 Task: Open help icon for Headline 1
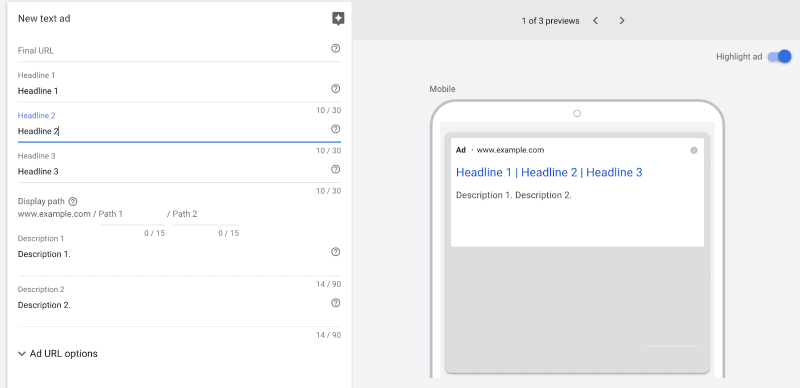pyautogui.click(x=335, y=89)
